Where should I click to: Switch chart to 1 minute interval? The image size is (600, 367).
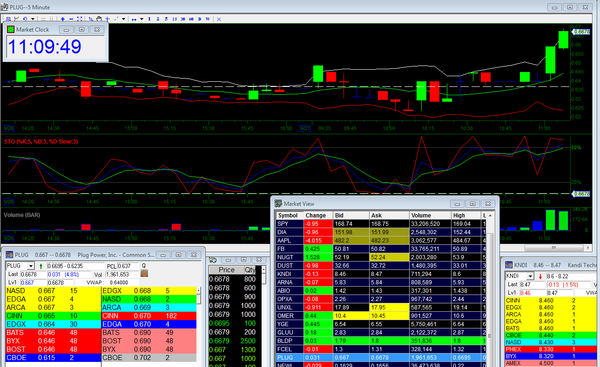point(149,19)
